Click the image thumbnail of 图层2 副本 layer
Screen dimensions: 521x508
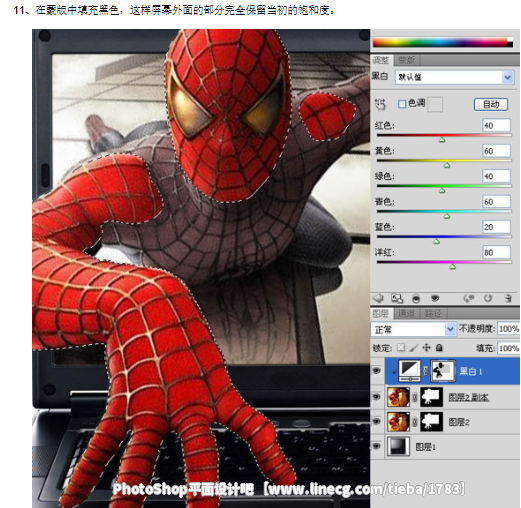(x=398, y=397)
